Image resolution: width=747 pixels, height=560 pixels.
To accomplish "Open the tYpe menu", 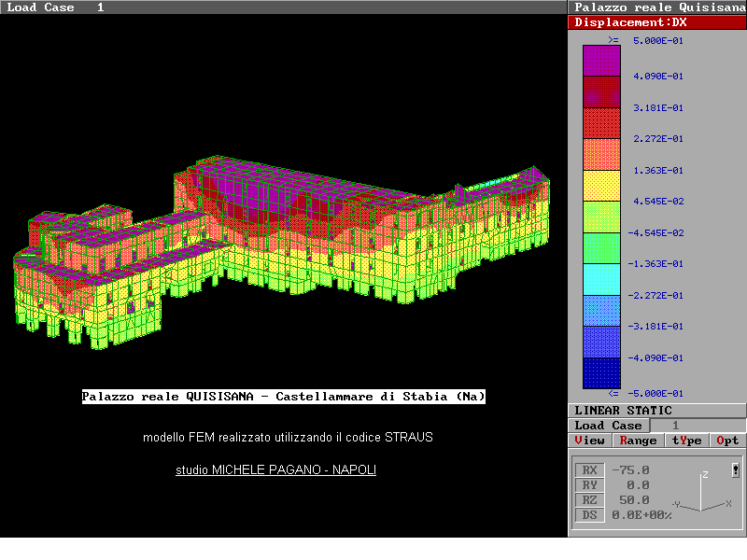I will pyautogui.click(x=686, y=441).
